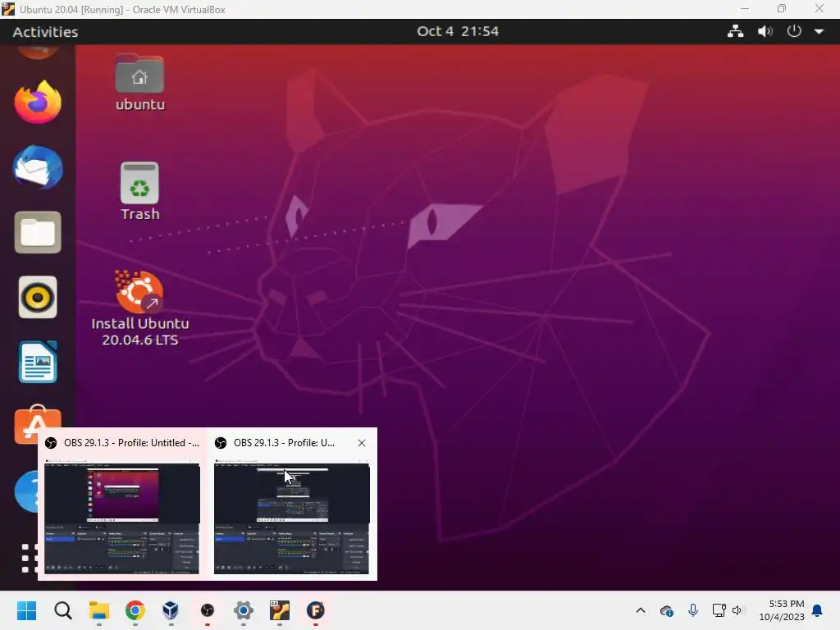Click the Windows volume tray icon

point(737,610)
